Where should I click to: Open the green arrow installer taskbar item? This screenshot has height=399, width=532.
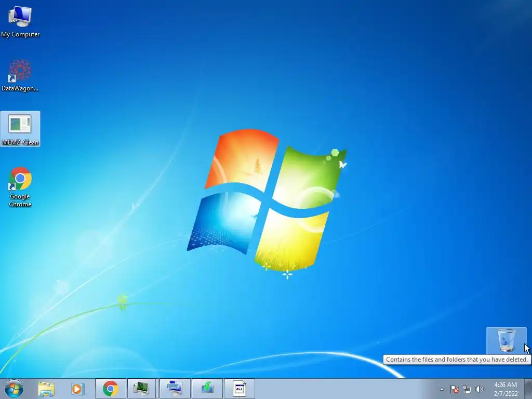207,389
